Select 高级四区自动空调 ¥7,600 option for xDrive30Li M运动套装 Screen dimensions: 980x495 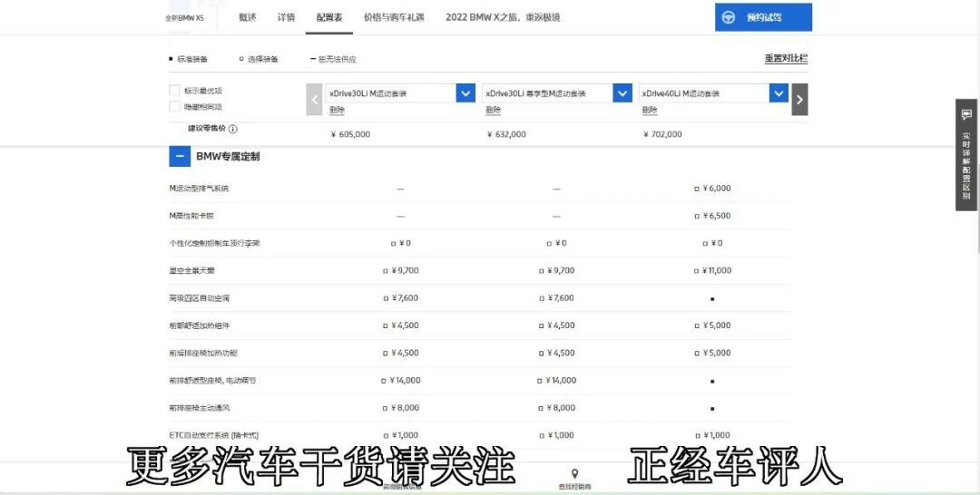(x=401, y=297)
